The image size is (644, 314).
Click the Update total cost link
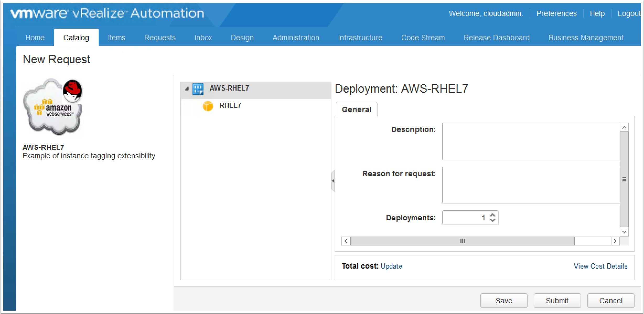point(391,266)
